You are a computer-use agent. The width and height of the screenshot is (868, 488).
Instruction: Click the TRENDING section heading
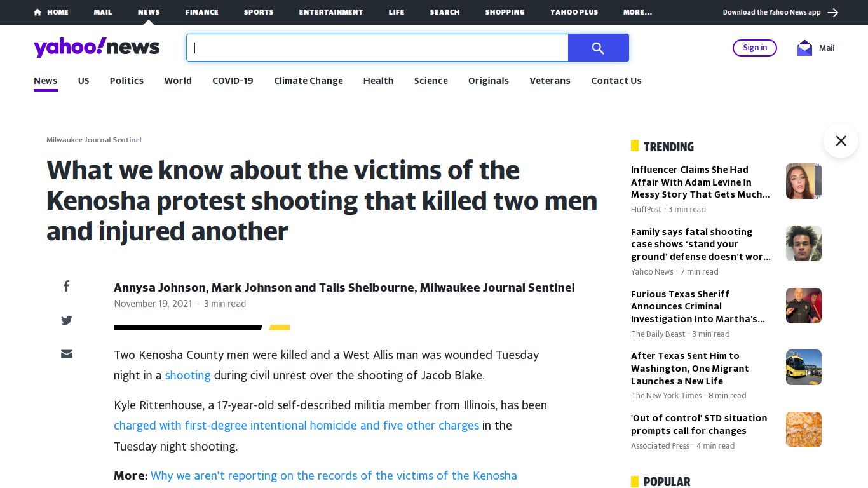tap(668, 147)
